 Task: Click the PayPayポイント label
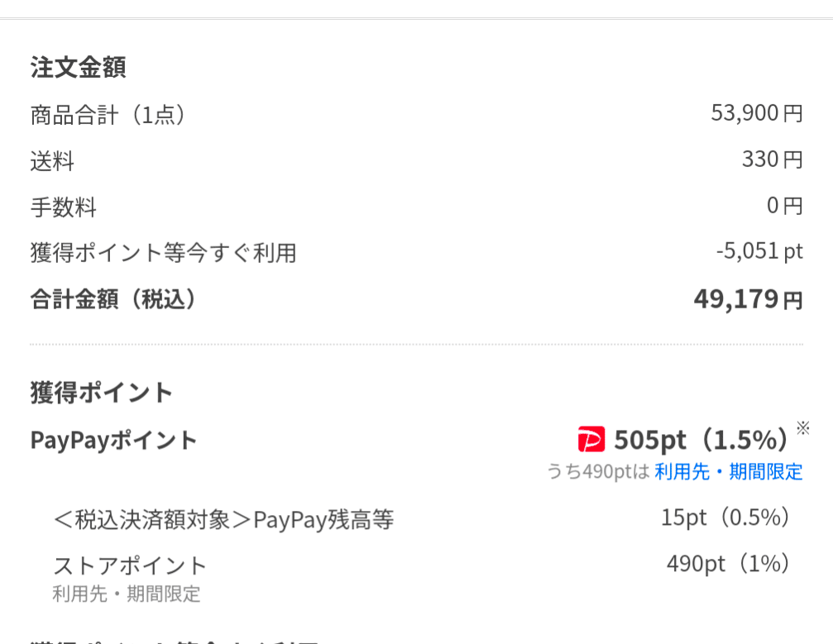(x=113, y=440)
